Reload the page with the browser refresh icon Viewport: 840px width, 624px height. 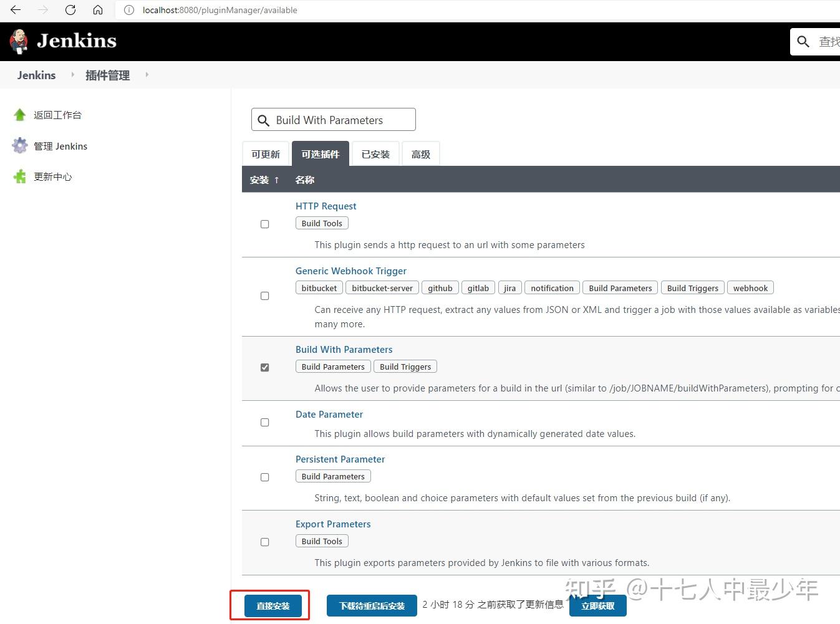coord(70,10)
